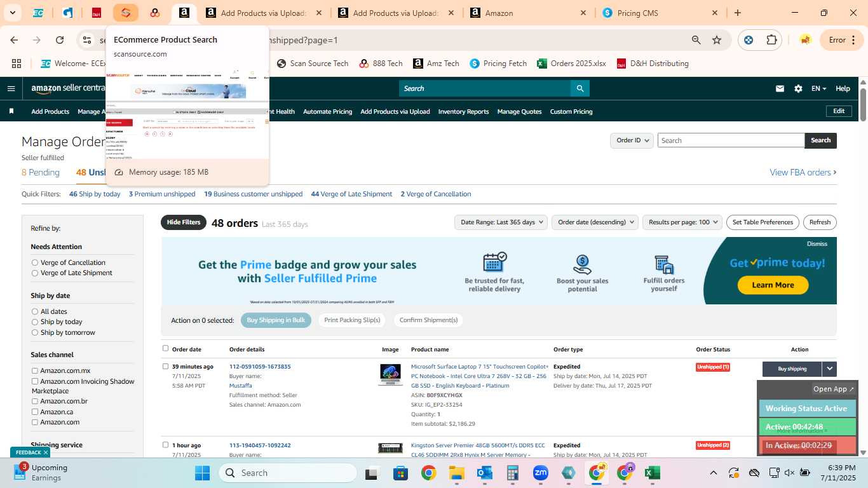Select Verge of Late Shipment radio filter

coord(35,273)
